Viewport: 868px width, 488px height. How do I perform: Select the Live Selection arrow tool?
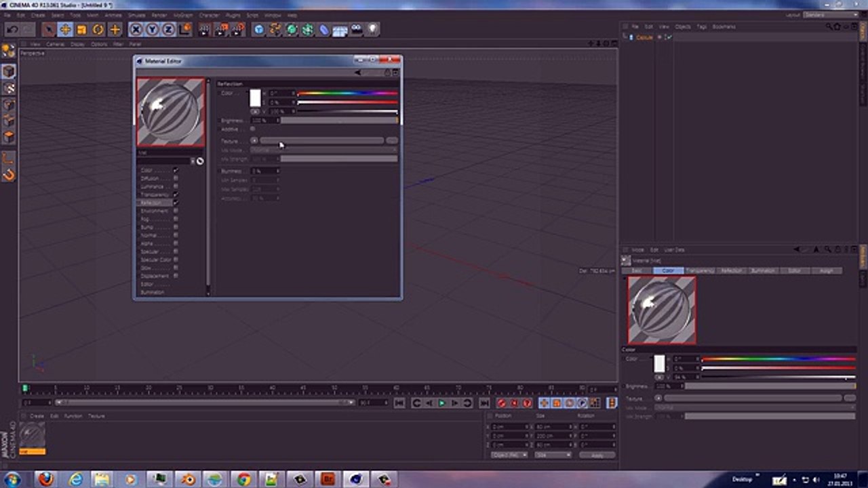[48, 29]
